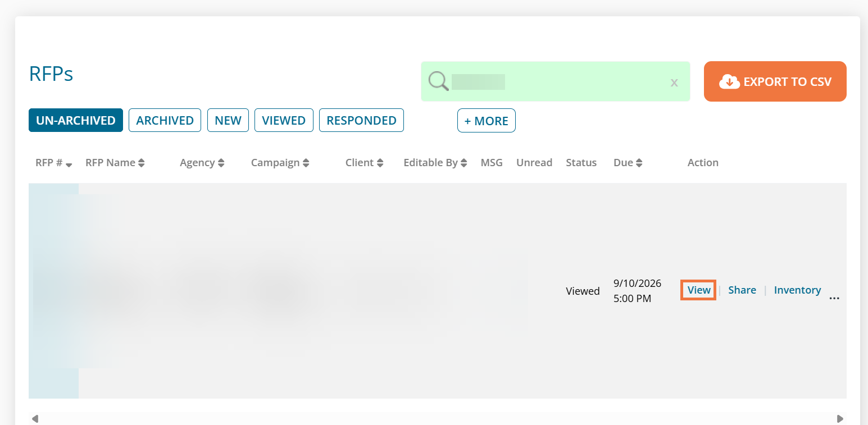Sort table by Campaign arrows
This screenshot has width=868, height=425.
click(306, 163)
